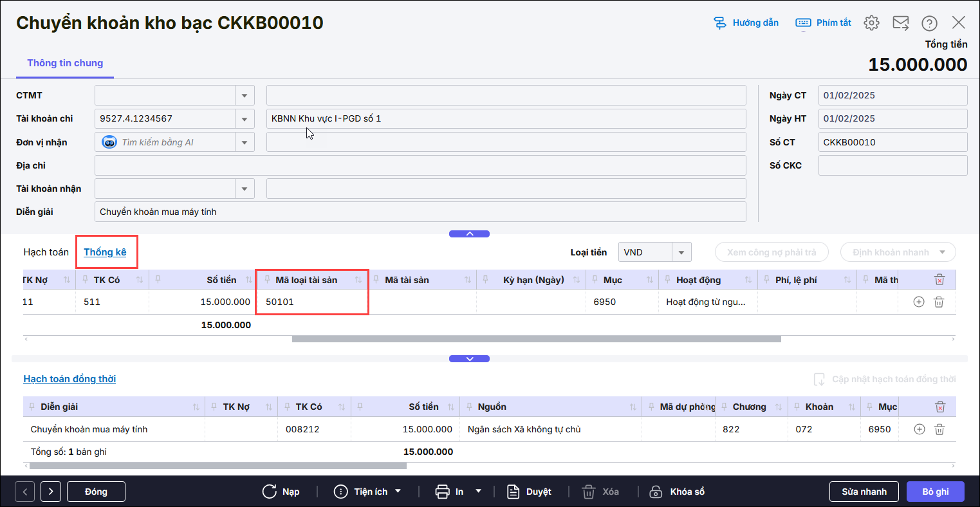Viewport: 980px width, 507px height.
Task: Expand the In print options arrow
Action: point(478,491)
